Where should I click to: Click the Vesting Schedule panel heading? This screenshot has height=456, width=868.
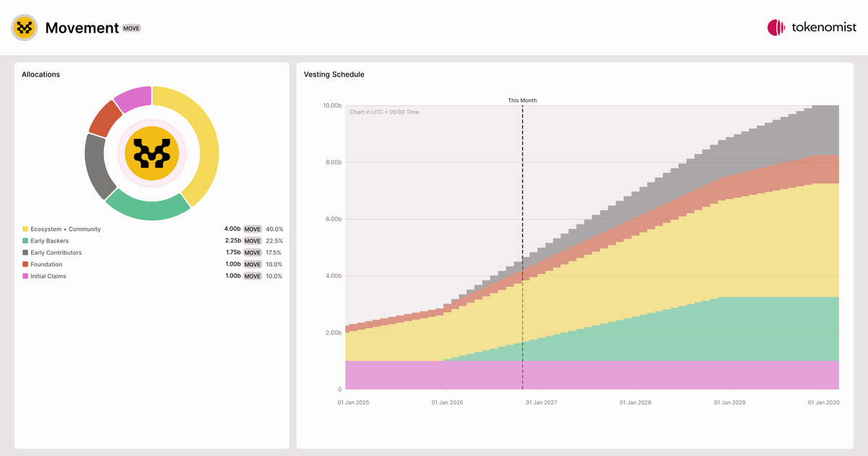pyautogui.click(x=334, y=75)
